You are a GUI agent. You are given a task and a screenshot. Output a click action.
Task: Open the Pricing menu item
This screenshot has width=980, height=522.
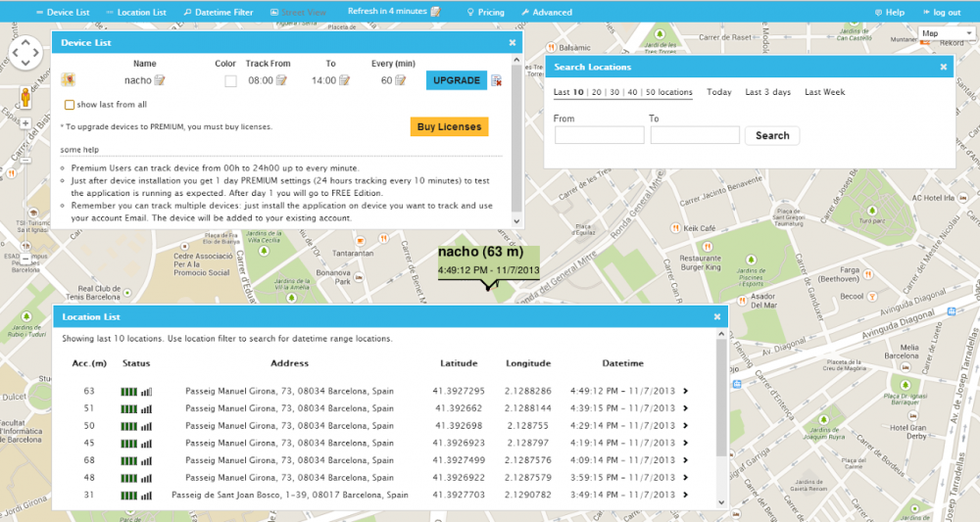pyautogui.click(x=486, y=12)
